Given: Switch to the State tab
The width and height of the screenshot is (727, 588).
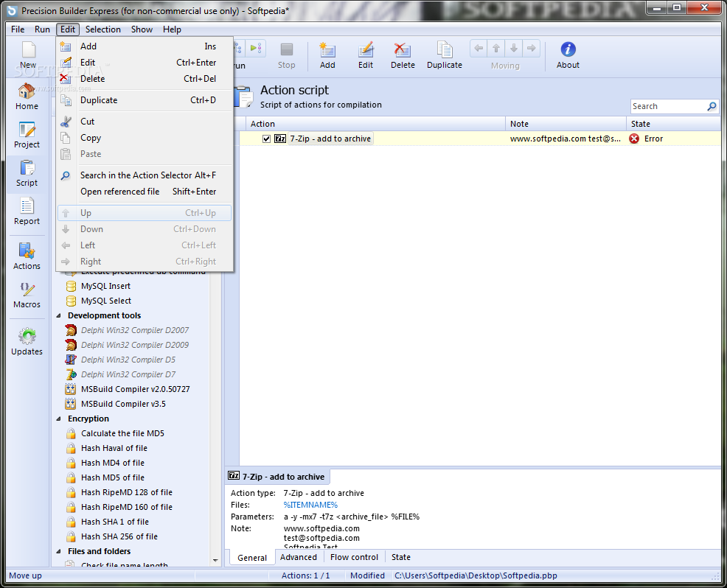Looking at the screenshot, I should click(x=401, y=557).
